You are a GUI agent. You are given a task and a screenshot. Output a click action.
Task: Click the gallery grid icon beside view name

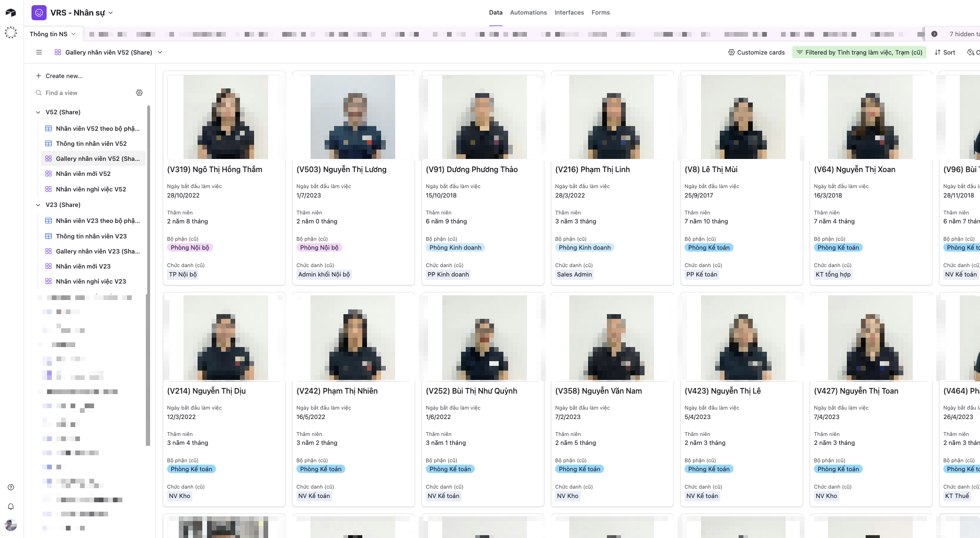click(58, 52)
